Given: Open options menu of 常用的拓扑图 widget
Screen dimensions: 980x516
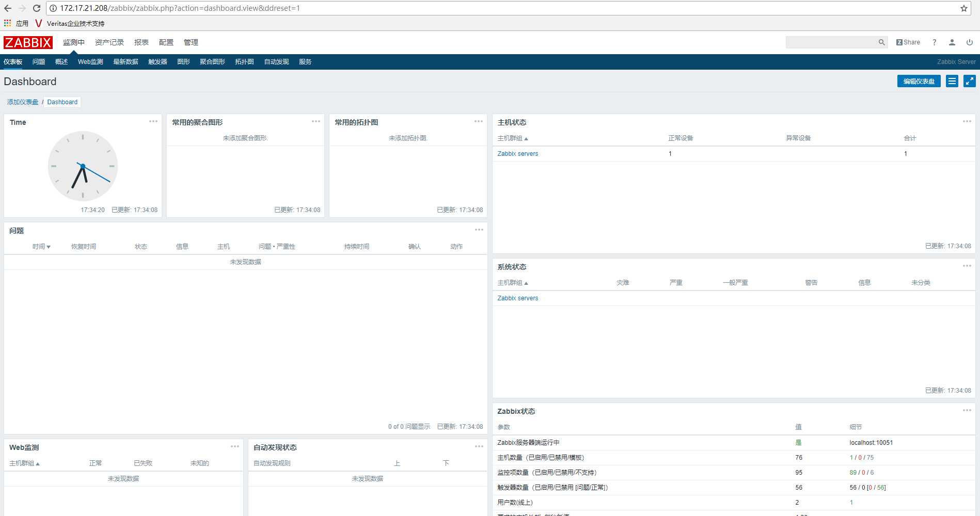Looking at the screenshot, I should [x=479, y=121].
